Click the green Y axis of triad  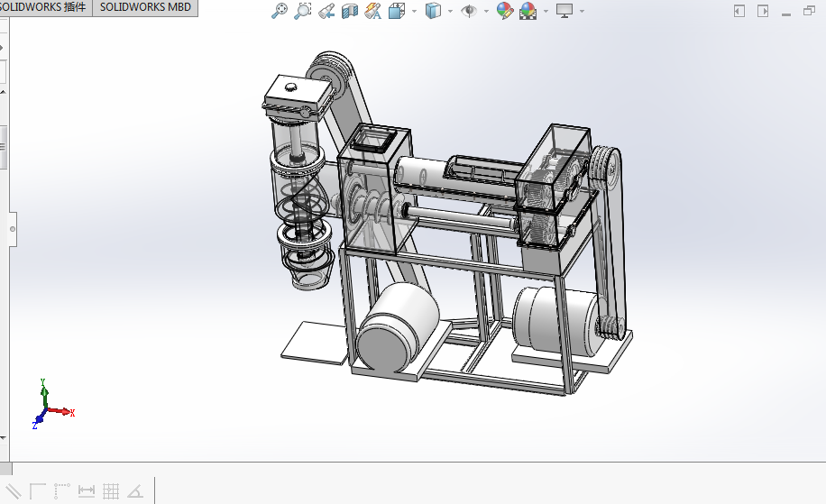click(x=44, y=393)
